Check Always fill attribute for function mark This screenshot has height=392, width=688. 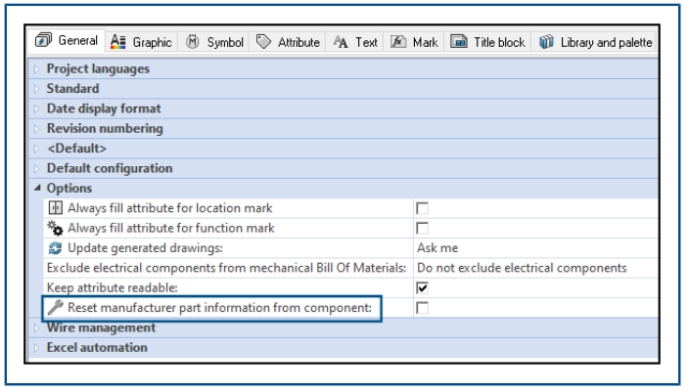(x=422, y=228)
